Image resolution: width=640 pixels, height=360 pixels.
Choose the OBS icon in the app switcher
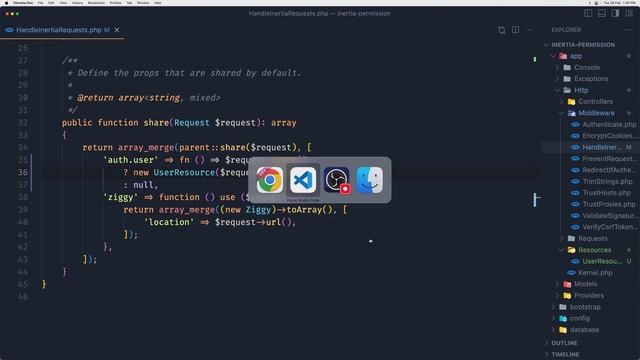coord(337,180)
